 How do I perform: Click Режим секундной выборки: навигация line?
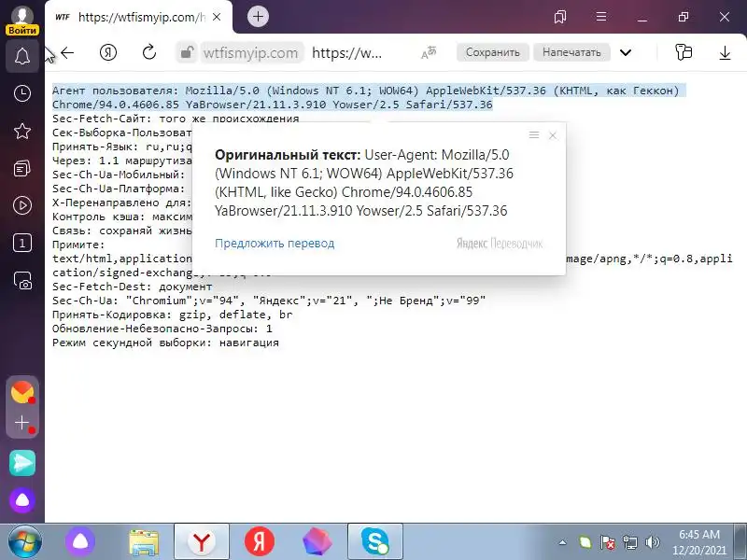click(165, 343)
